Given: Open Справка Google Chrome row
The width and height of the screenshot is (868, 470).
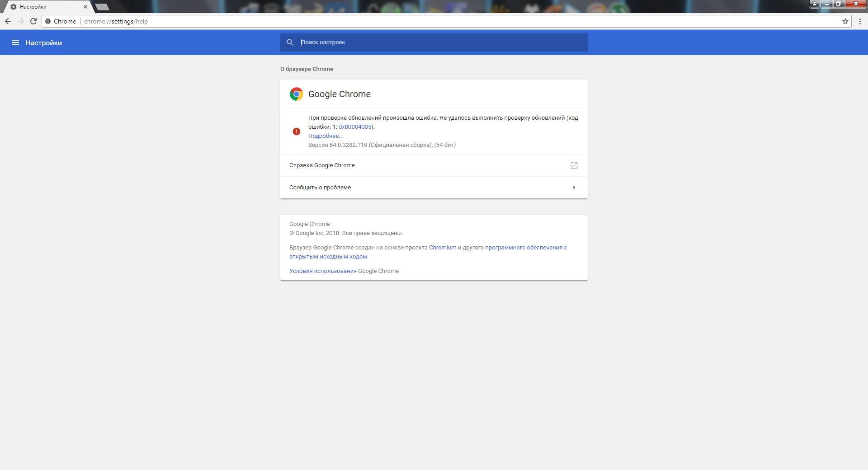Looking at the screenshot, I should pos(434,165).
